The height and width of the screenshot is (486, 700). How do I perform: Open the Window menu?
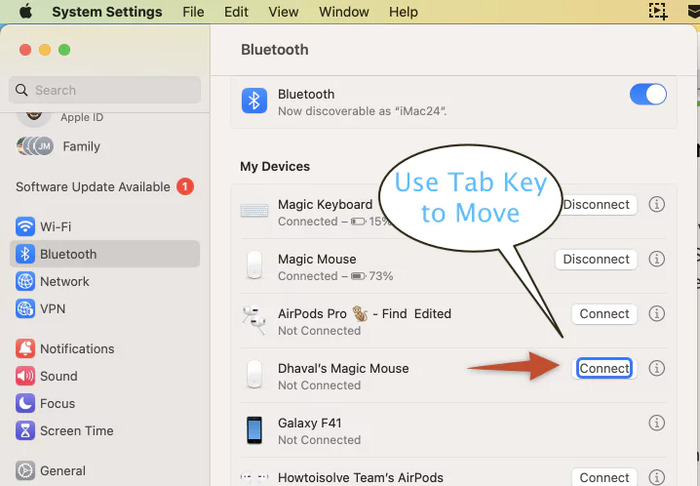click(344, 12)
